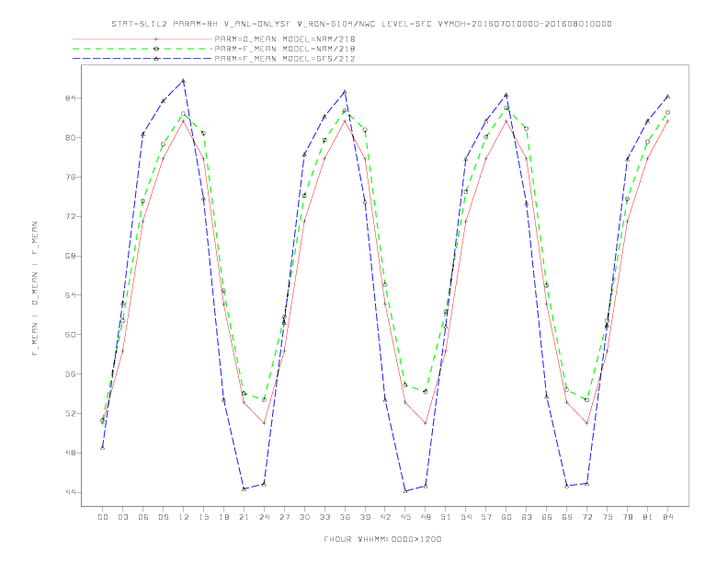
Task: Click x-axis forecast hour label 54
Action: click(466, 517)
